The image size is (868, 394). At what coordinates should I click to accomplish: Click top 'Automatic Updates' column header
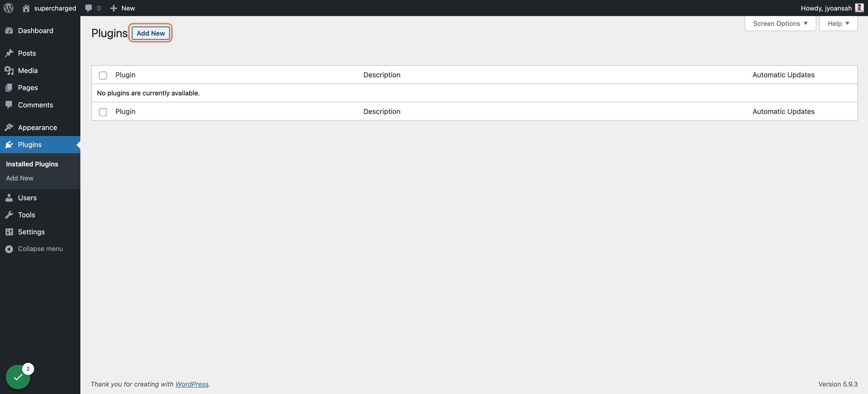[783, 75]
